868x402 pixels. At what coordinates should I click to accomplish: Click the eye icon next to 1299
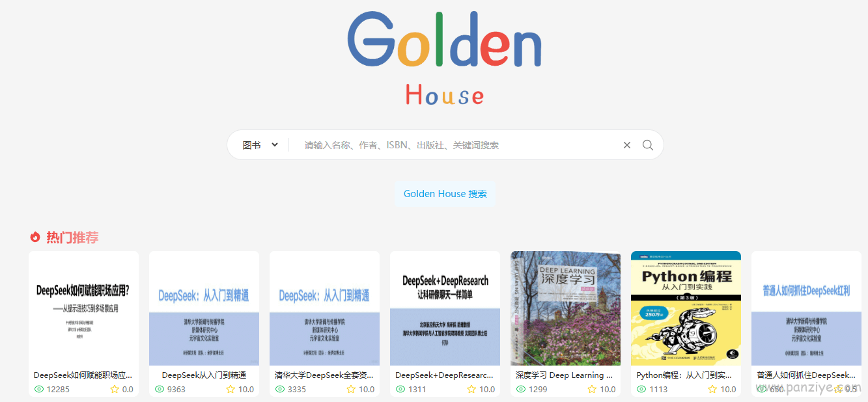521,390
